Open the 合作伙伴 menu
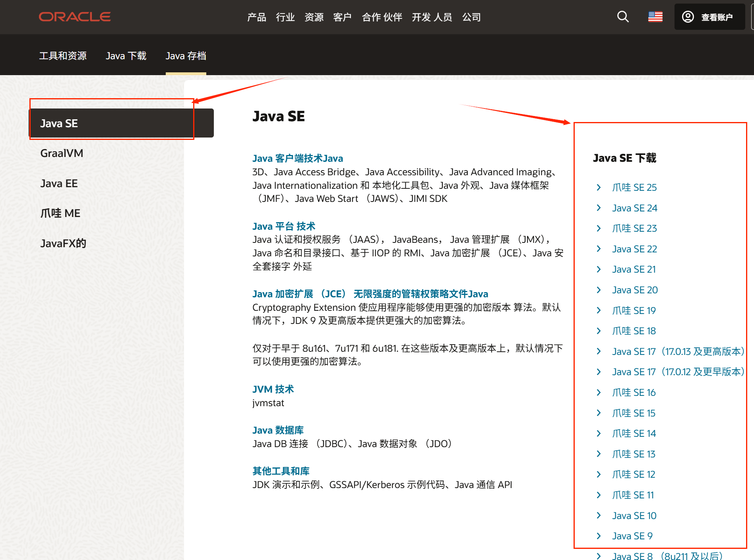The width and height of the screenshot is (754, 560). pyautogui.click(x=382, y=17)
